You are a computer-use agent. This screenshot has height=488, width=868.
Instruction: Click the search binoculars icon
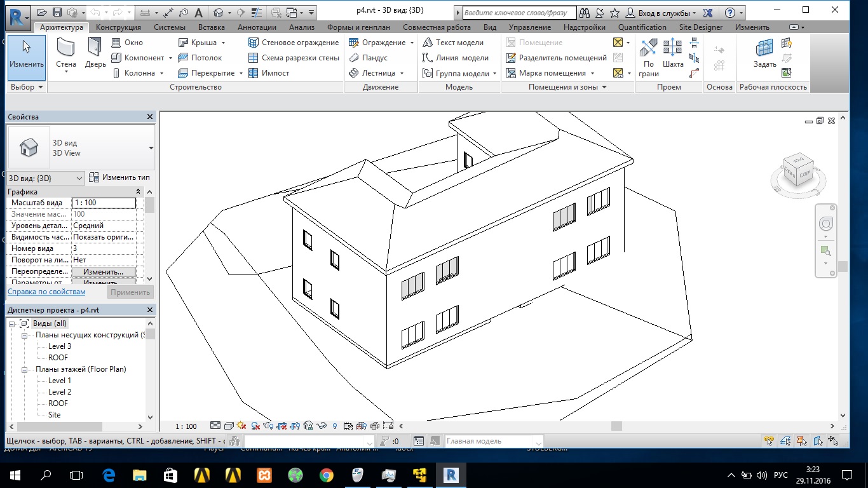point(585,13)
